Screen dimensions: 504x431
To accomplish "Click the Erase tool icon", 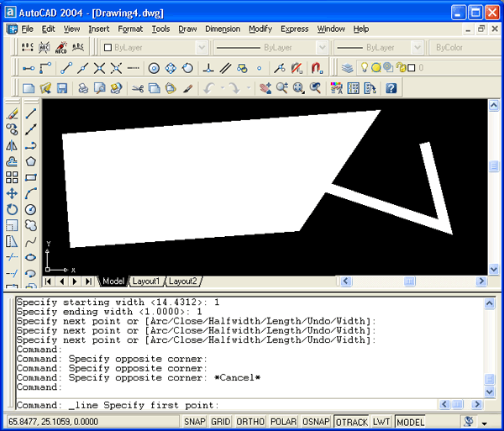I will [12, 113].
